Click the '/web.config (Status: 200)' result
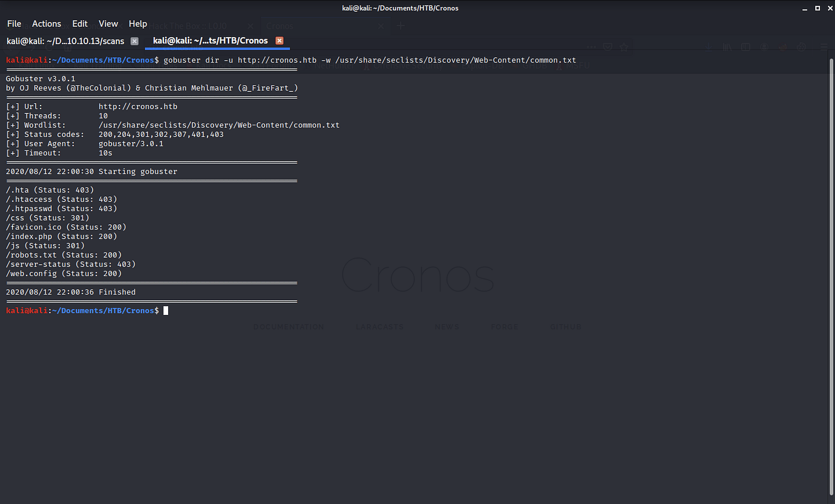Viewport: 835px width, 504px height. tap(64, 273)
